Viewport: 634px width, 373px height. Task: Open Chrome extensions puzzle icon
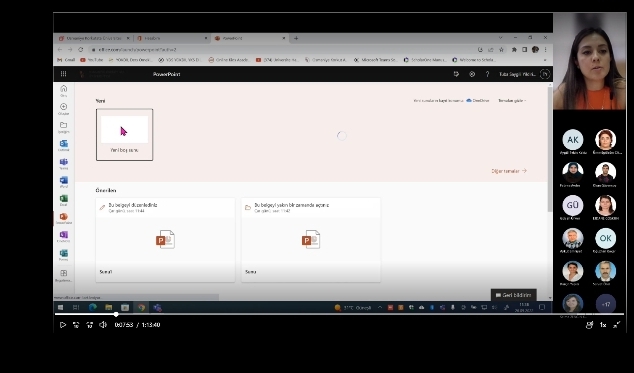click(x=514, y=49)
